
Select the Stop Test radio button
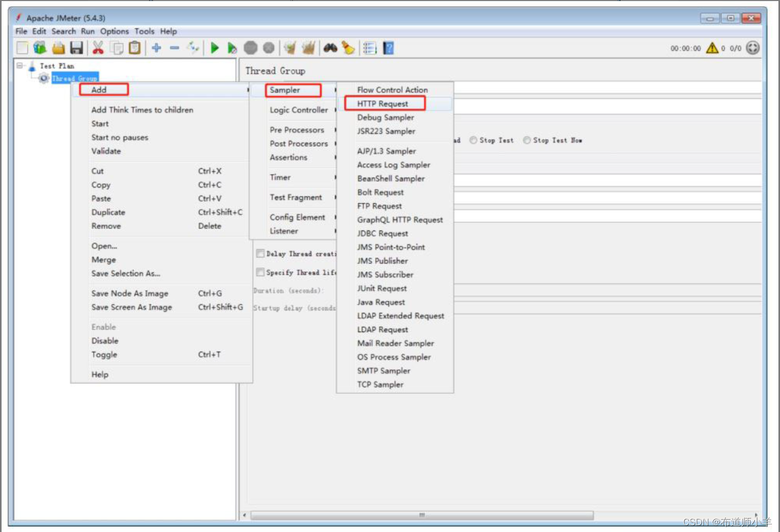473,140
